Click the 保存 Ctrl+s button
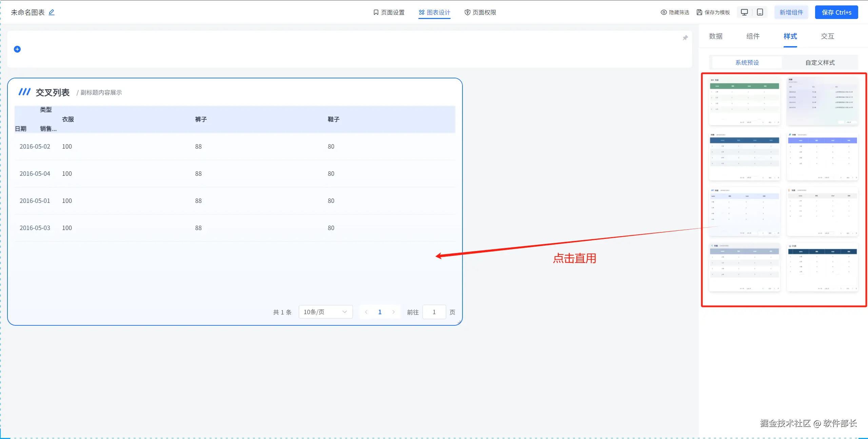 click(x=836, y=12)
